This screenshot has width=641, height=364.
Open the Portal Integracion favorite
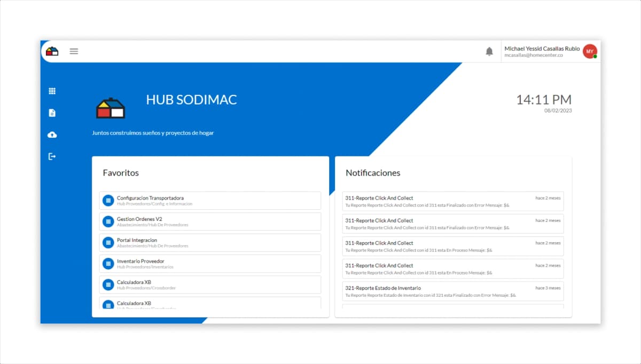[x=210, y=243]
